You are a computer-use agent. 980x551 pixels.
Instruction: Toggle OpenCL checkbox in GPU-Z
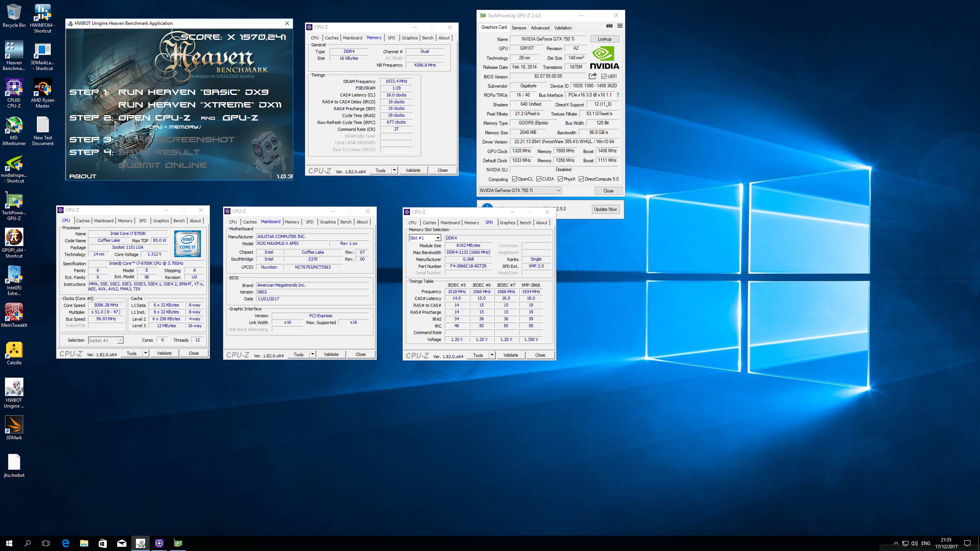point(514,179)
